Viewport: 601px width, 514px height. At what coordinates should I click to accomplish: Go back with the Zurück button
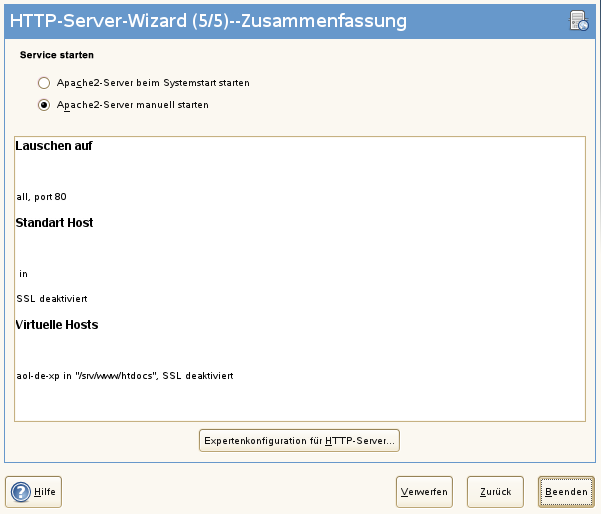point(495,491)
